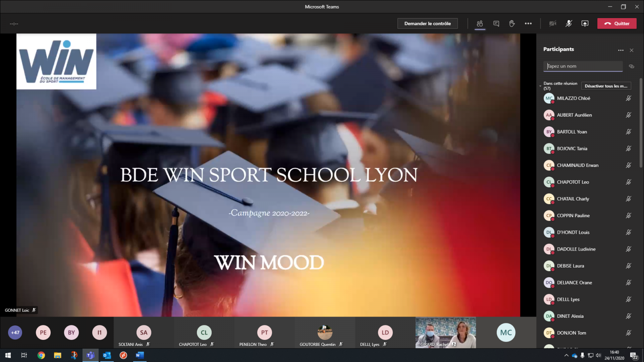Copy meeting link icon next to search

tap(632, 66)
